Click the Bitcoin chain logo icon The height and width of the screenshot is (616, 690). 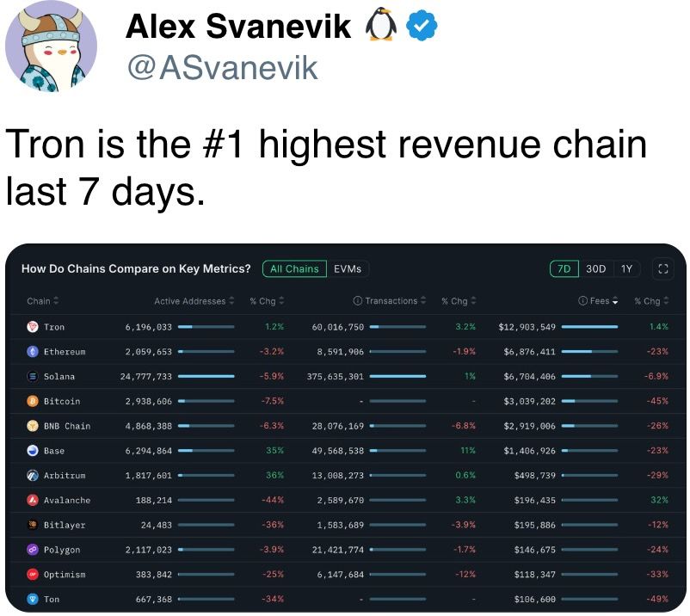33,401
